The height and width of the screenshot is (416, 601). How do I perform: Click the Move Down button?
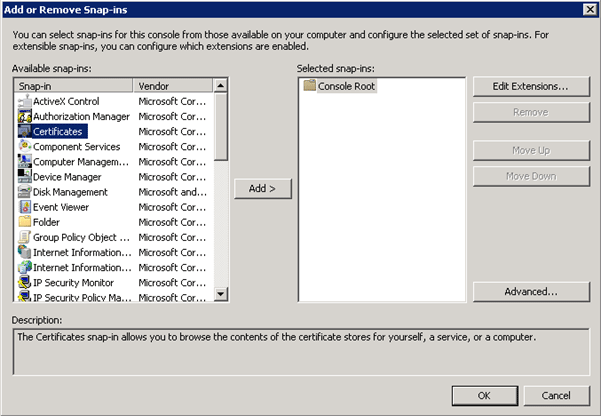point(531,176)
